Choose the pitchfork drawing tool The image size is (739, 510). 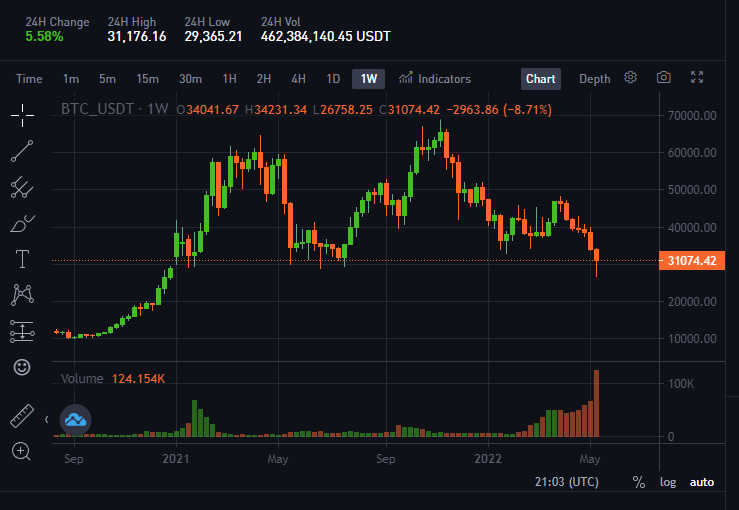(22, 187)
